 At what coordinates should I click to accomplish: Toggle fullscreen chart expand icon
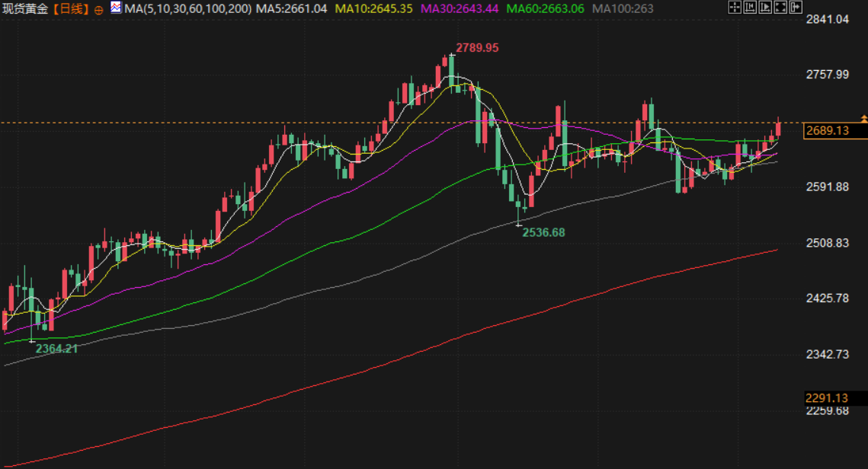click(780, 7)
